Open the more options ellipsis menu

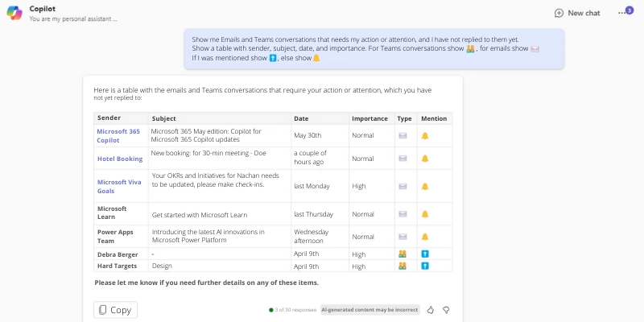click(x=621, y=13)
